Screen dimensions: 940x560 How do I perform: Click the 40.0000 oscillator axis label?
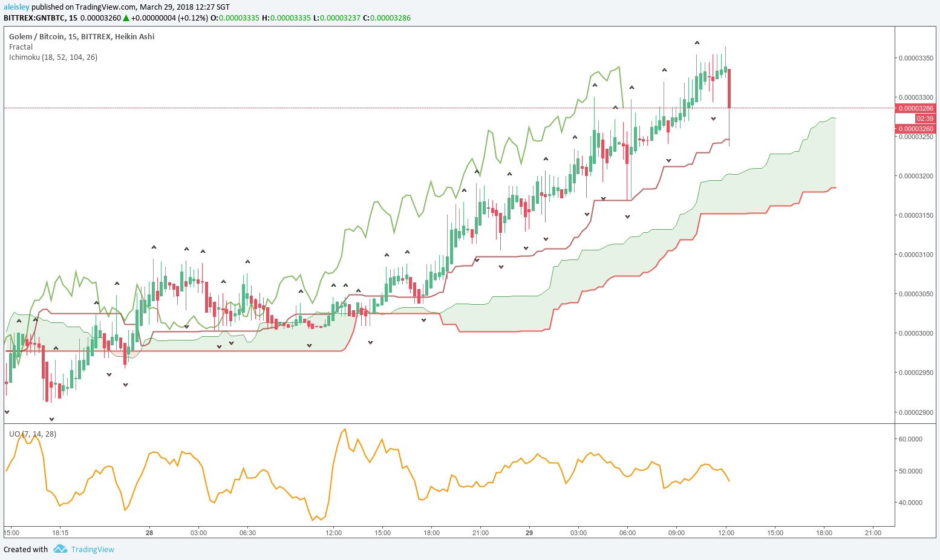910,503
